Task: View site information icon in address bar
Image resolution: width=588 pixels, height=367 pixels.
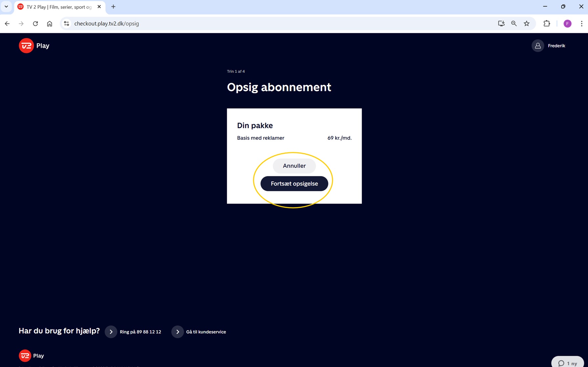Action: (67, 24)
